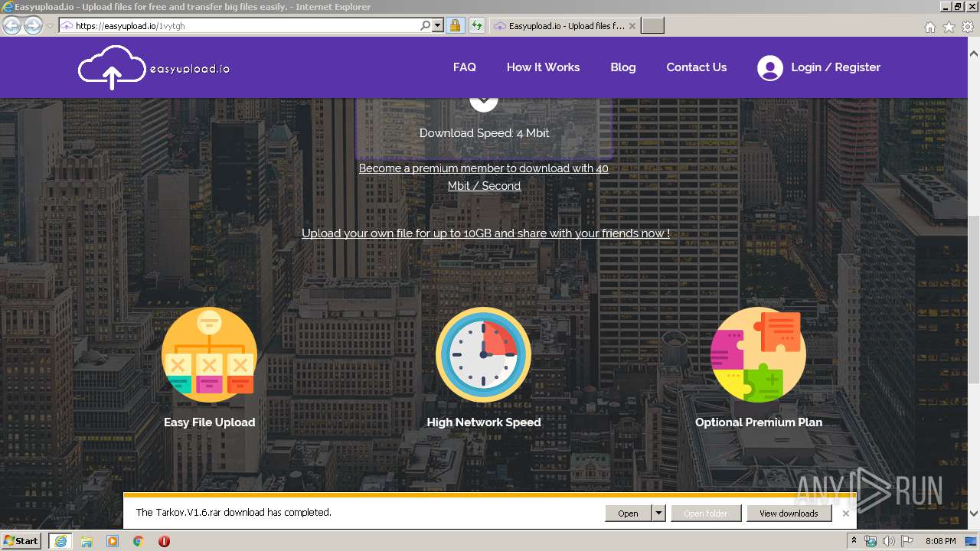Close the Easyupload.io tab
Viewport: 980px width, 551px height.
click(x=632, y=26)
